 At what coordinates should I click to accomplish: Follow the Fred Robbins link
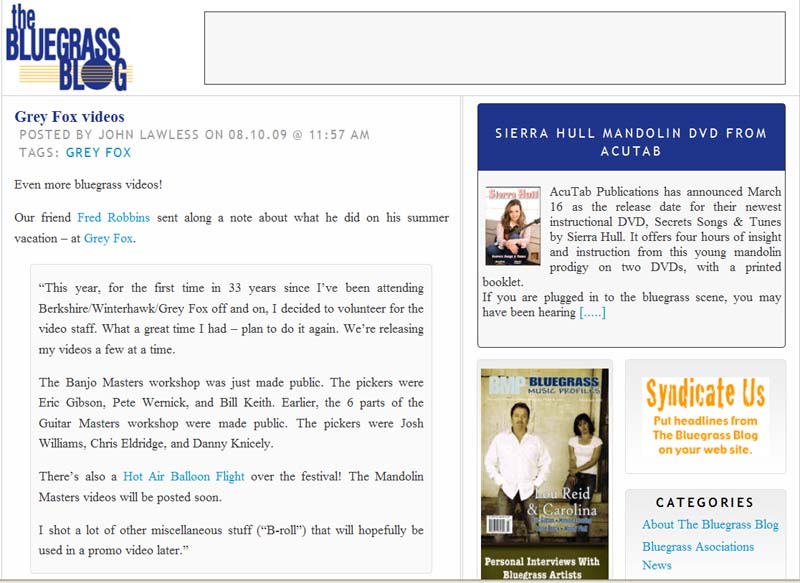pyautogui.click(x=113, y=217)
